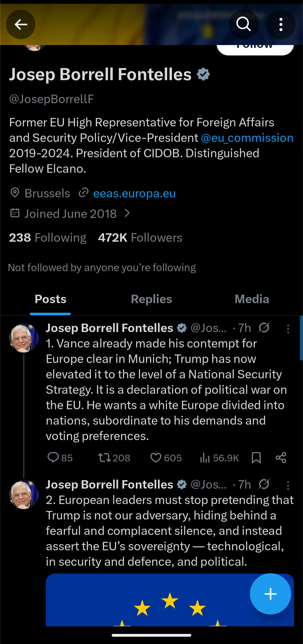Image resolution: width=303 pixels, height=644 pixels.
Task: Open options menu for the second post
Action: point(288,485)
